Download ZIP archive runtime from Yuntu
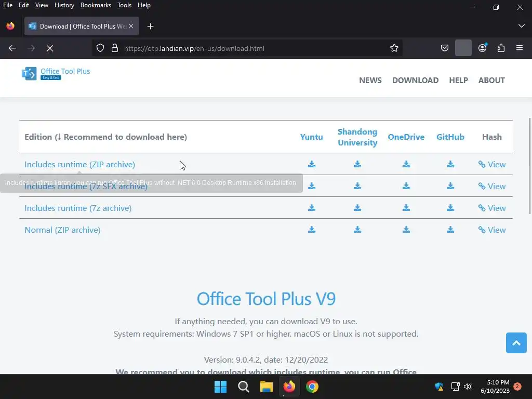The image size is (532, 399). point(312,164)
